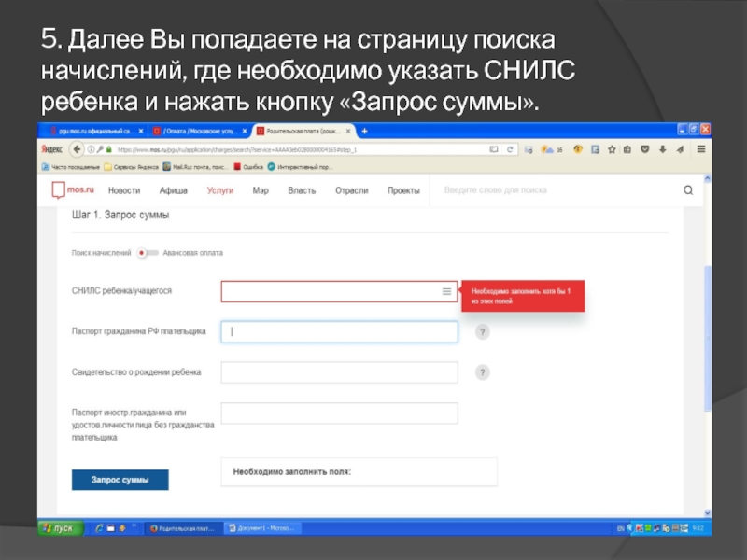Open a new browser tab with plus

[364, 131]
